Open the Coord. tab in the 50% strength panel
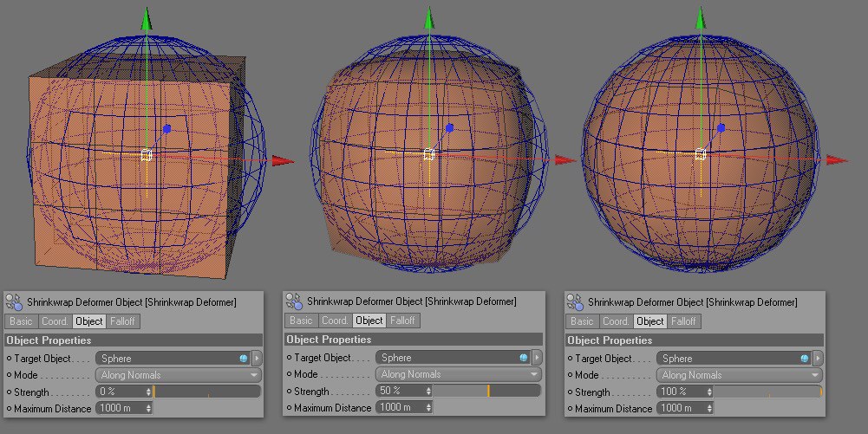This screenshot has height=434, width=868. click(x=335, y=321)
